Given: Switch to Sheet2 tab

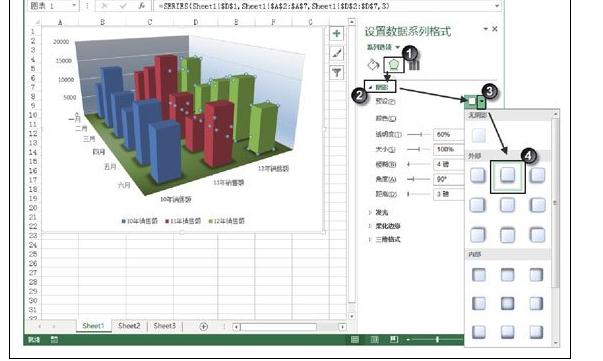Looking at the screenshot, I should 129,326.
